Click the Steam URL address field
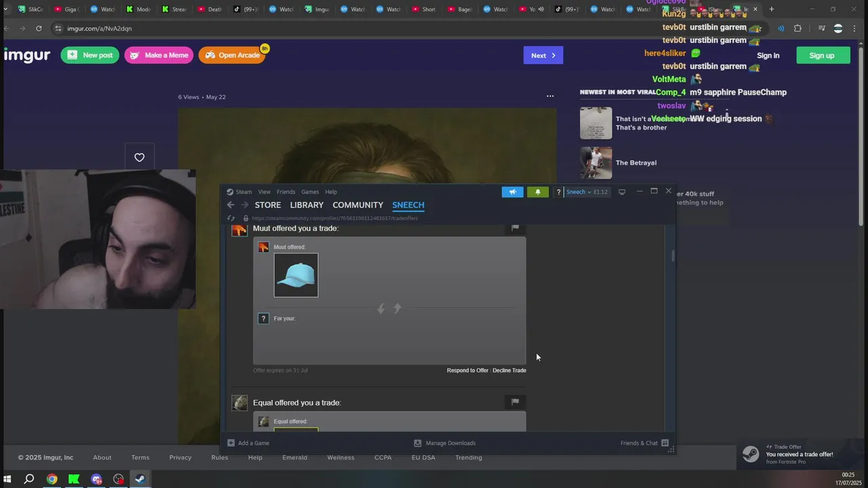This screenshot has height=488, width=868. pyautogui.click(x=335, y=218)
